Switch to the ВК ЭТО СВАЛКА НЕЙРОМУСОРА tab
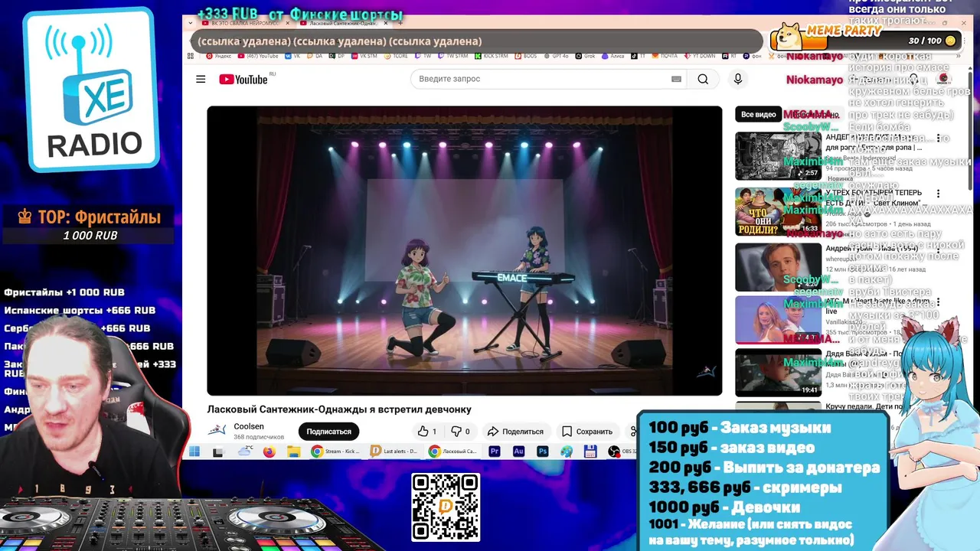980x551 pixels. tap(246, 23)
